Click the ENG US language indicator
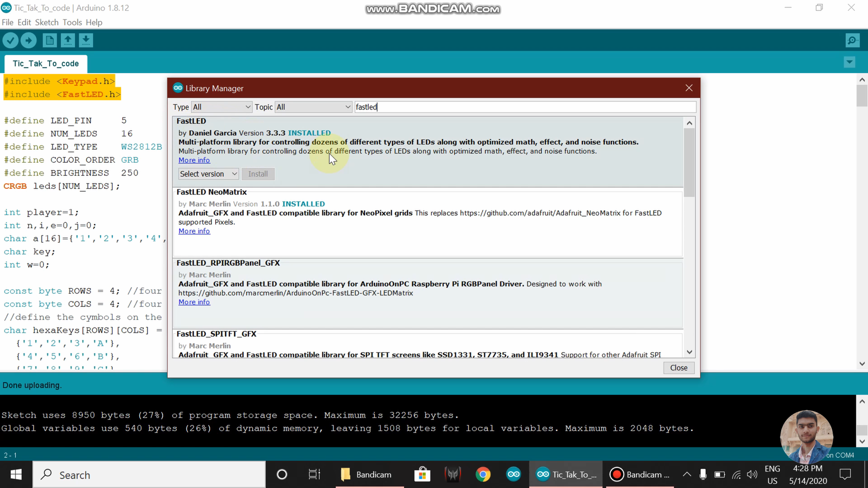The width and height of the screenshot is (868, 488). point(772,475)
